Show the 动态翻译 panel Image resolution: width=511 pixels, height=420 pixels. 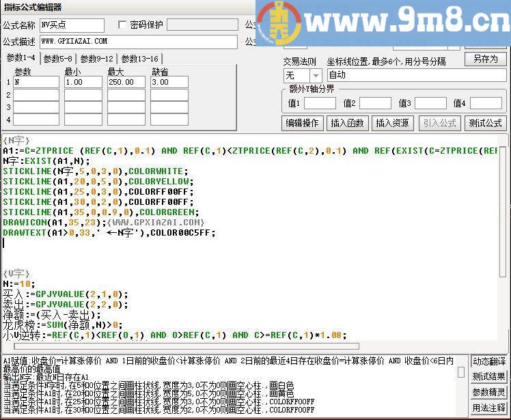tap(489, 361)
